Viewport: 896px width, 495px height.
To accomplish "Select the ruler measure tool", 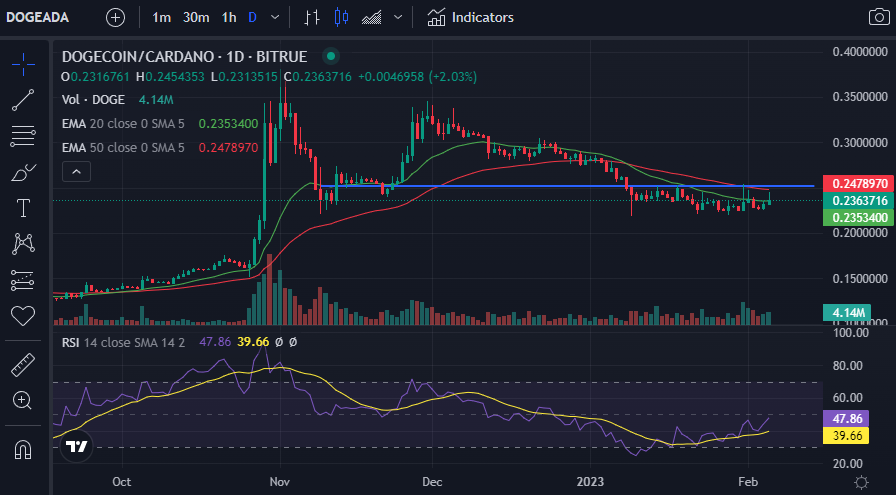I will [23, 365].
